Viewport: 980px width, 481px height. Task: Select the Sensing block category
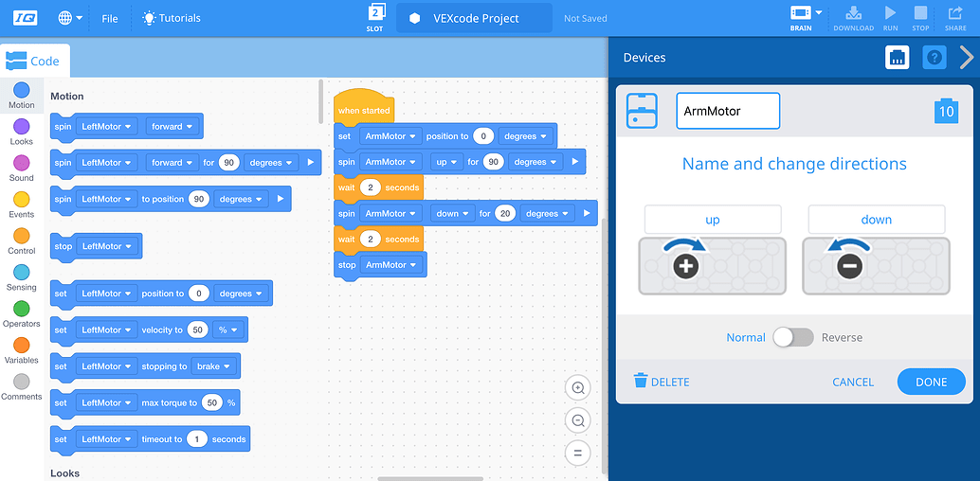pos(21,277)
